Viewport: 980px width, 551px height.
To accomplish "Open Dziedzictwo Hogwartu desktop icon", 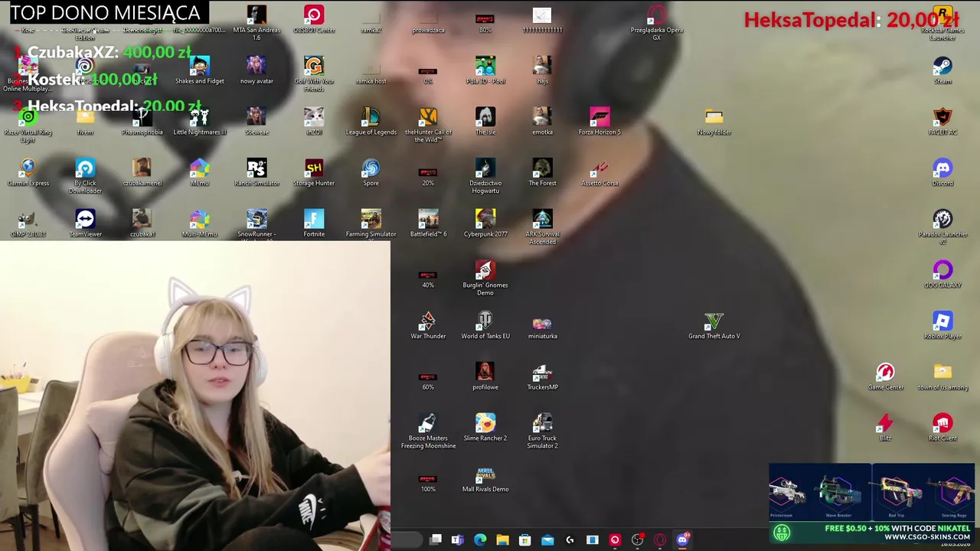I will point(485,175).
